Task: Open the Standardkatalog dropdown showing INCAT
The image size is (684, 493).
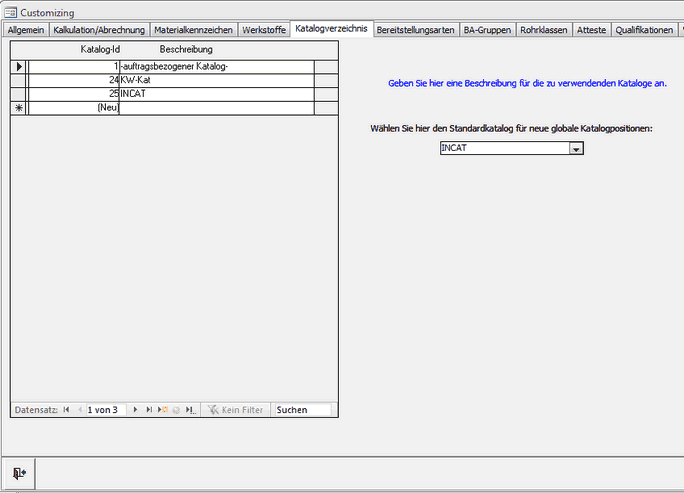Action: click(575, 148)
